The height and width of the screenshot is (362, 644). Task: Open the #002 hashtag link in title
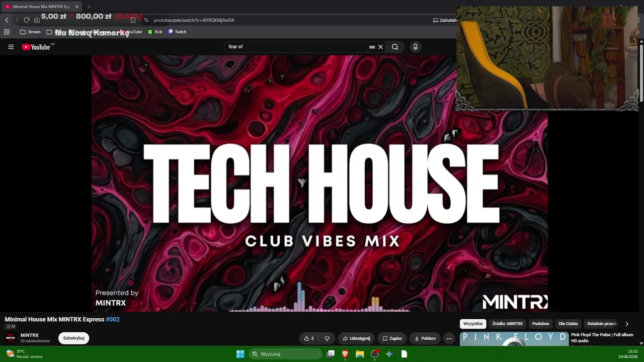click(x=113, y=319)
